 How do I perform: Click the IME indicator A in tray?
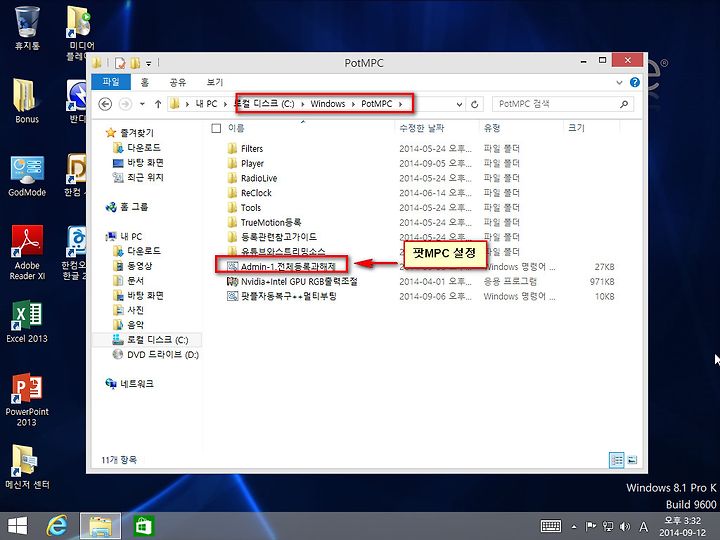click(644, 527)
